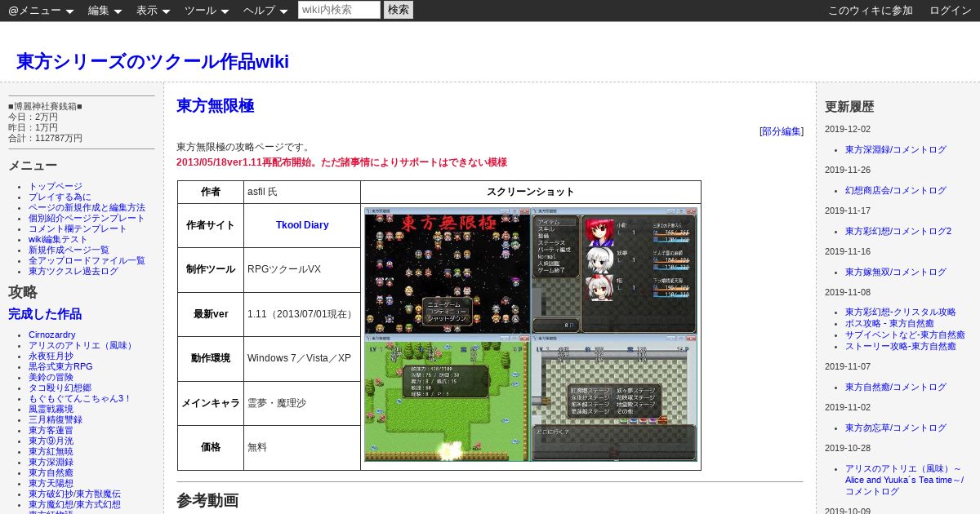This screenshot has height=514, width=980.
Task: Open 全アップロードファイル一覧 link
Action: (87, 261)
